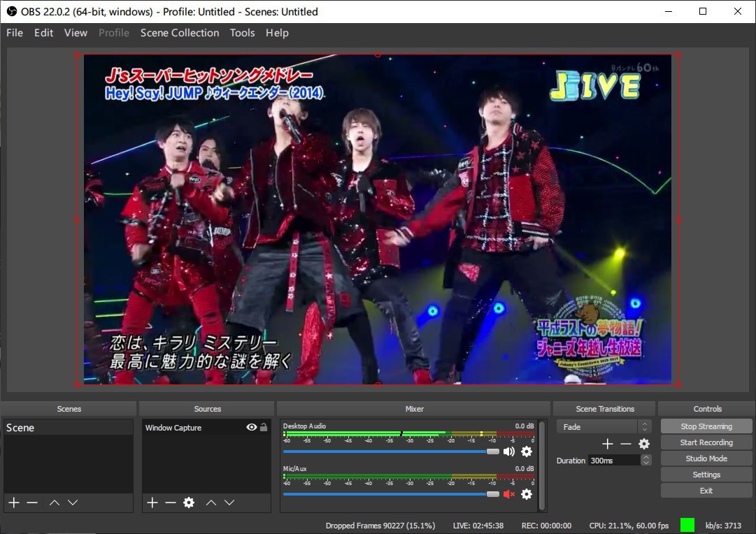Toggle lock on Window Capture source
Viewport: 756px width, 534px height.
(x=264, y=428)
